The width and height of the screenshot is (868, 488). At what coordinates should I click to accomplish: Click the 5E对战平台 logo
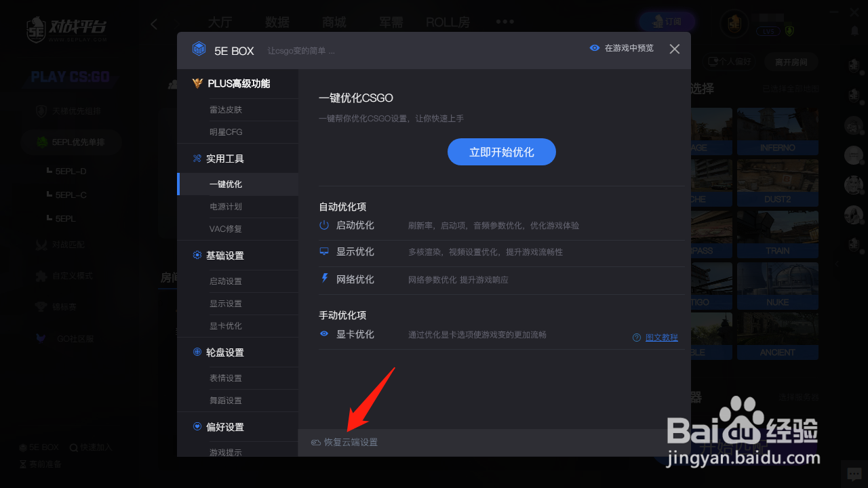(x=66, y=30)
